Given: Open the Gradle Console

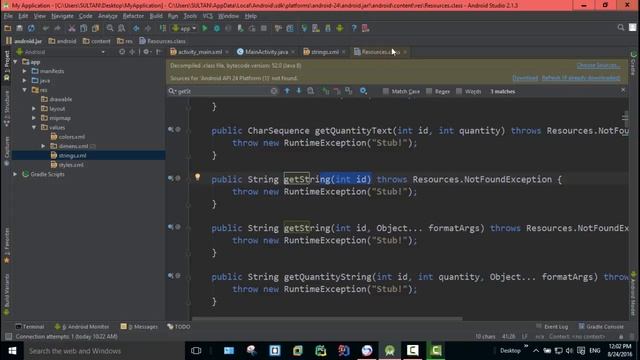Looking at the screenshot, I should click(x=601, y=327).
